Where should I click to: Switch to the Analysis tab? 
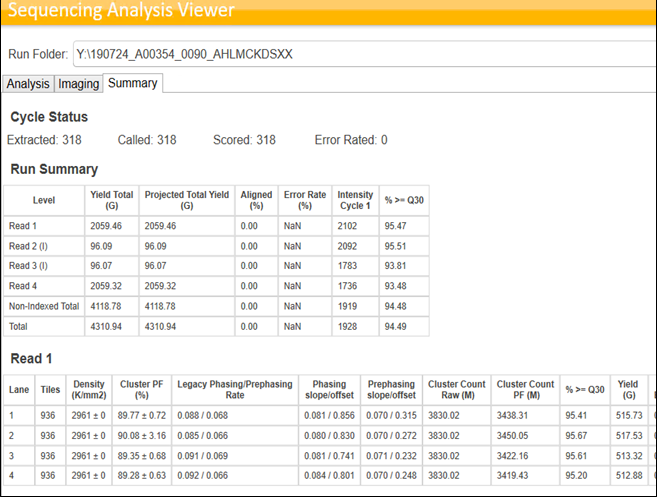28,84
